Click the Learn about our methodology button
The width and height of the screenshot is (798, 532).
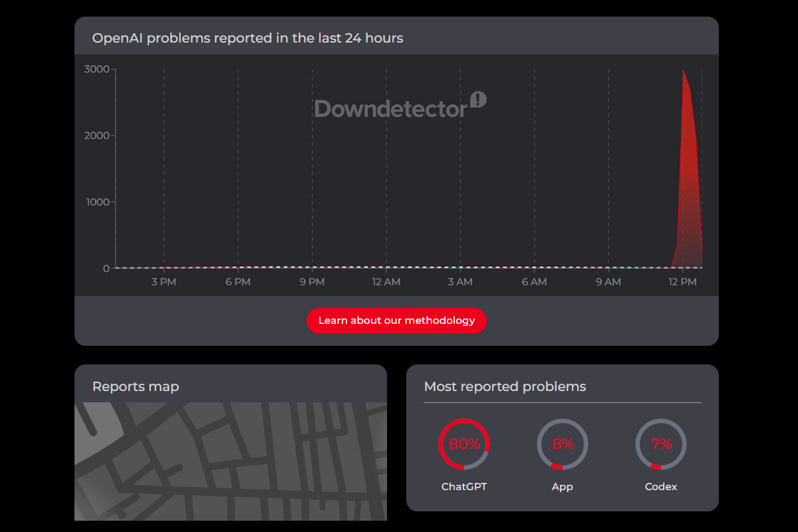(x=396, y=321)
